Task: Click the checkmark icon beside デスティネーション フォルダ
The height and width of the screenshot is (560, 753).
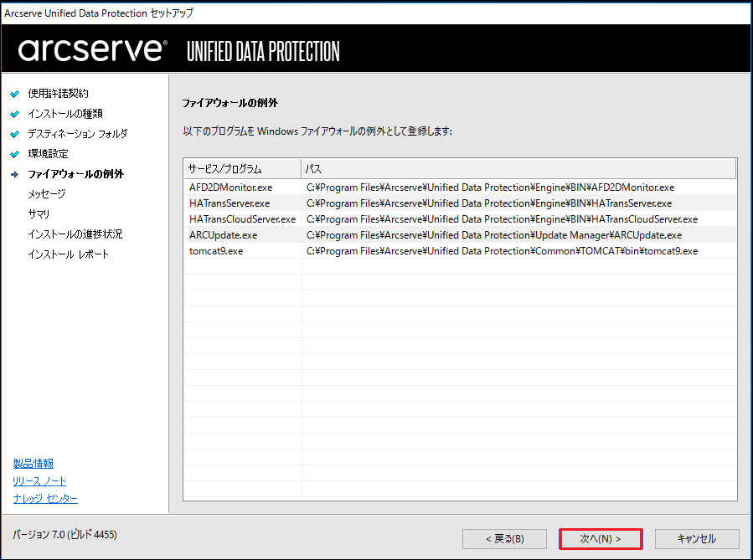Action: tap(15, 134)
